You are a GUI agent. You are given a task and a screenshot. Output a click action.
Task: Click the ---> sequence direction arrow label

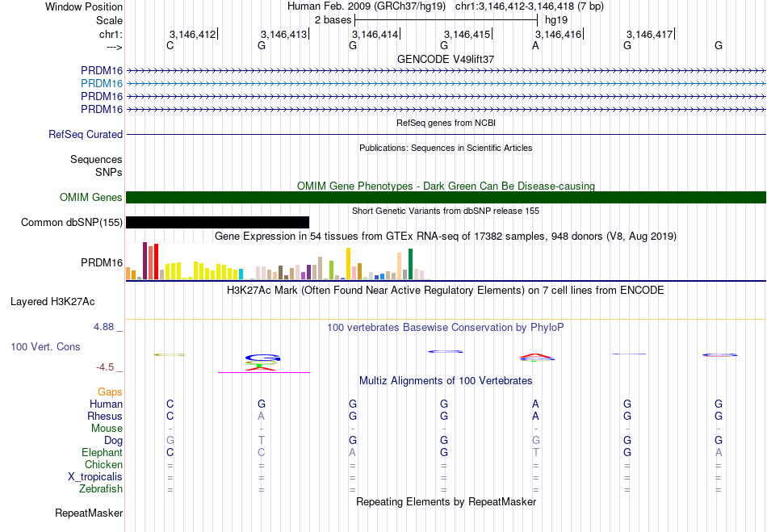click(115, 47)
